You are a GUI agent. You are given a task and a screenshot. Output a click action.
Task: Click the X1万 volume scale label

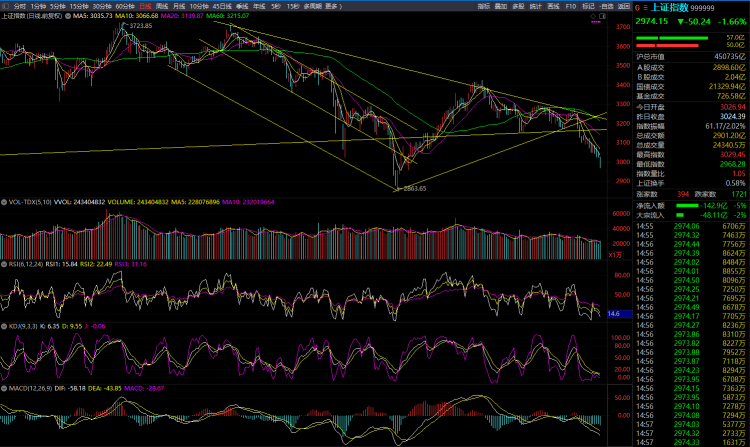pos(614,254)
